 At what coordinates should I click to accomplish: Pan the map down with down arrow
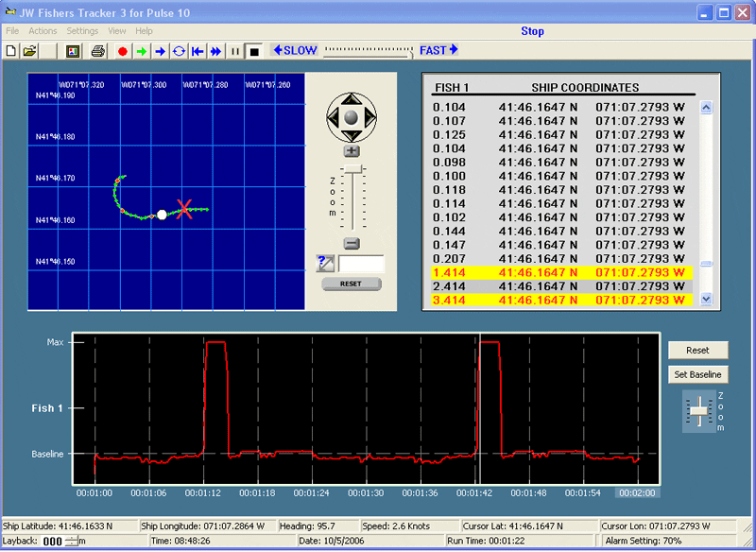[x=352, y=135]
